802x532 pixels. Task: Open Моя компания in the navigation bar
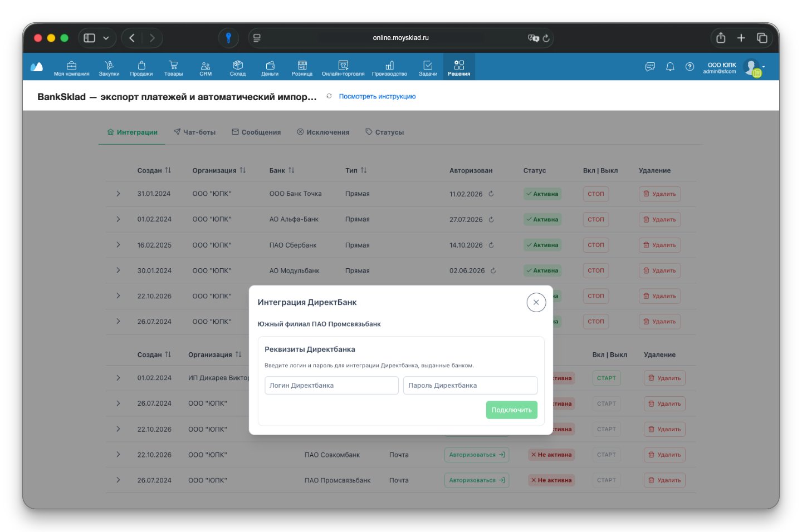[x=72, y=68]
